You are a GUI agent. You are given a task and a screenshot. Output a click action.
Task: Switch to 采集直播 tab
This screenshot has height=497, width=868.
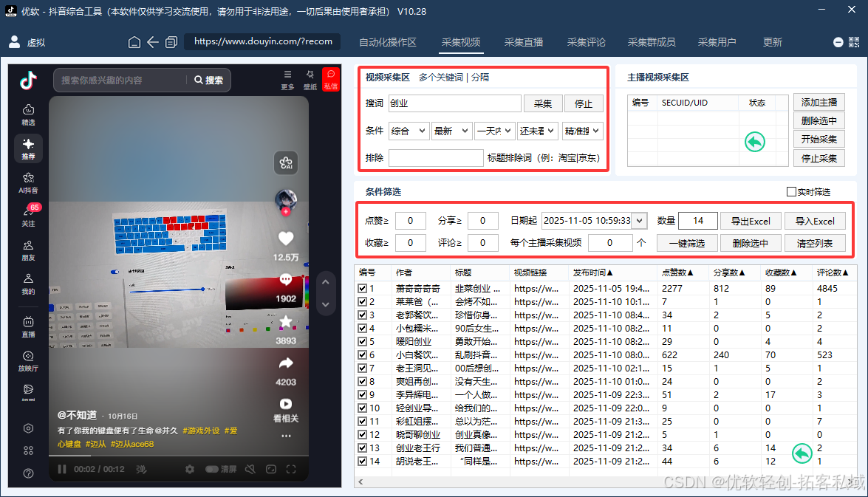click(524, 43)
